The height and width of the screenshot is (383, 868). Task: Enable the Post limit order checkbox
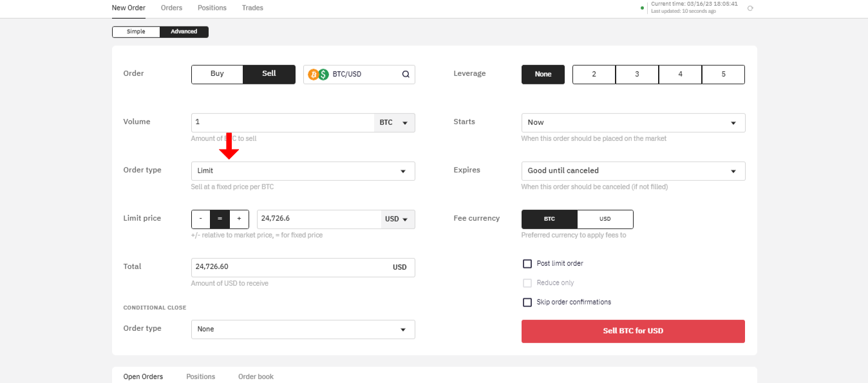(527, 264)
